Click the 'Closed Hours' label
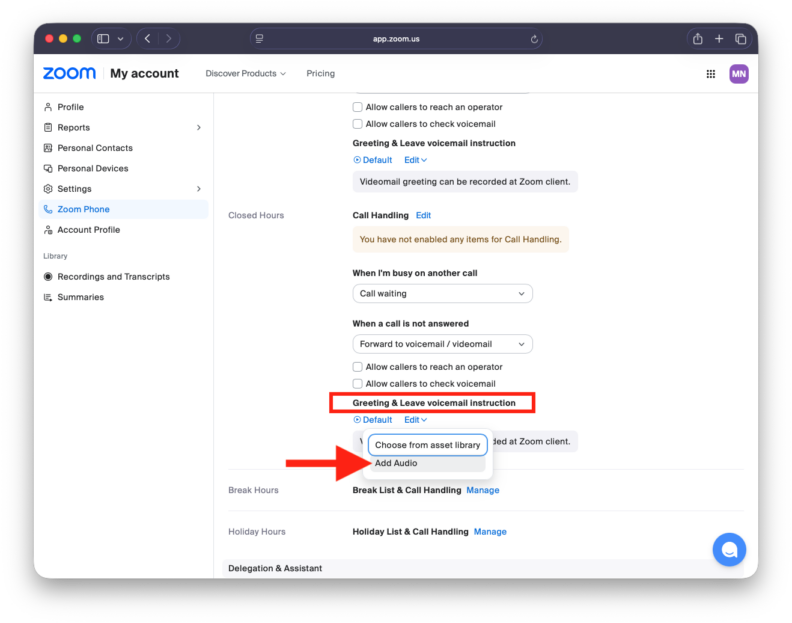792x623 pixels. pos(256,215)
